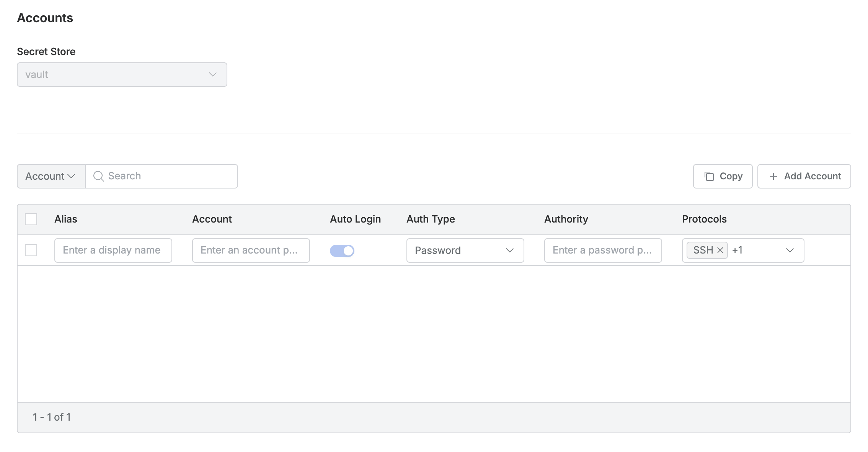Click the Alias display name field
Image resolution: width=868 pixels, height=452 pixels.
coord(113,250)
